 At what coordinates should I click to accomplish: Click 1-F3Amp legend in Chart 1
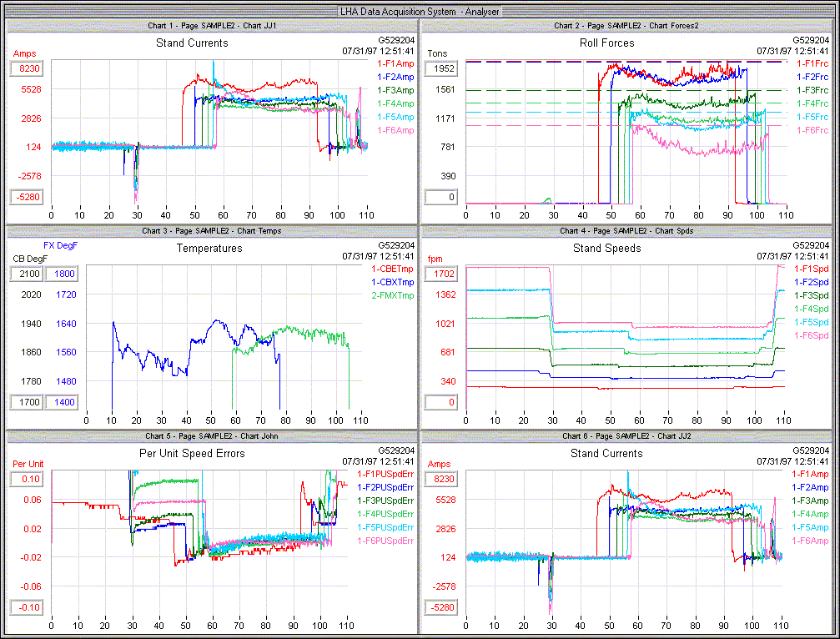[x=395, y=91]
